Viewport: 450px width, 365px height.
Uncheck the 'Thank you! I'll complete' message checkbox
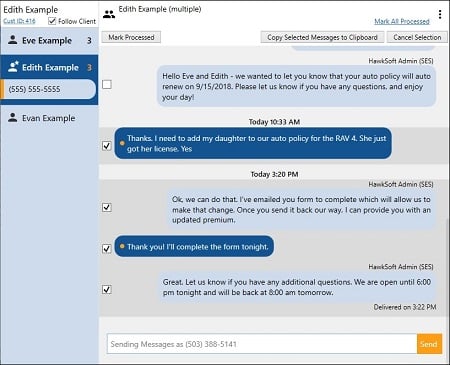pyautogui.click(x=107, y=249)
